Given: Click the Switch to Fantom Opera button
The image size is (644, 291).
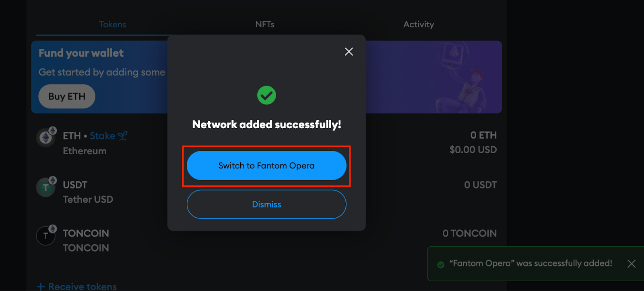Looking at the screenshot, I should click(x=266, y=166).
